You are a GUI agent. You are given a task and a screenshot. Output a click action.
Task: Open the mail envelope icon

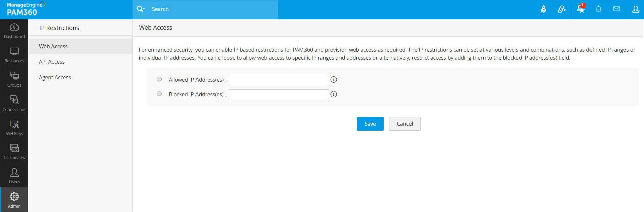[616, 9]
